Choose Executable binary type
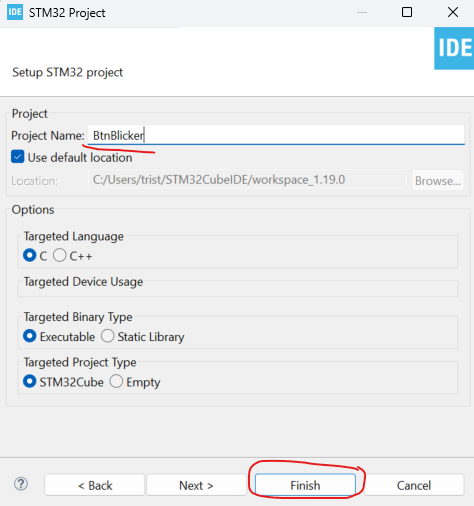The image size is (474, 506). (x=30, y=336)
